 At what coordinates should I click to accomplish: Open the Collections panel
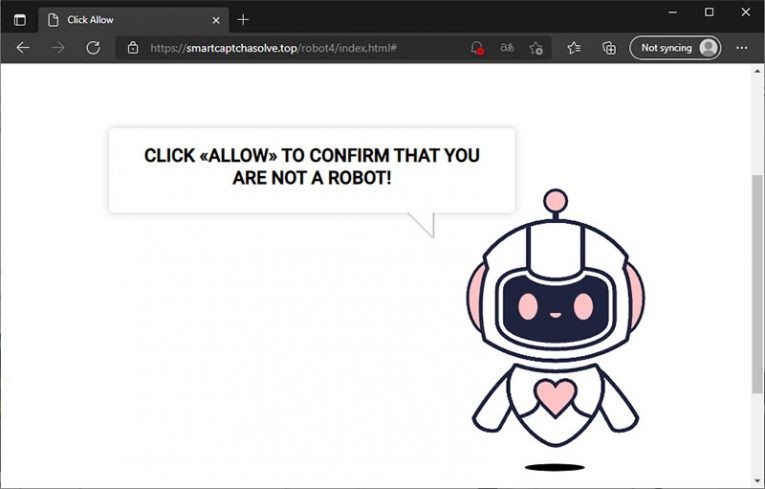click(x=608, y=48)
